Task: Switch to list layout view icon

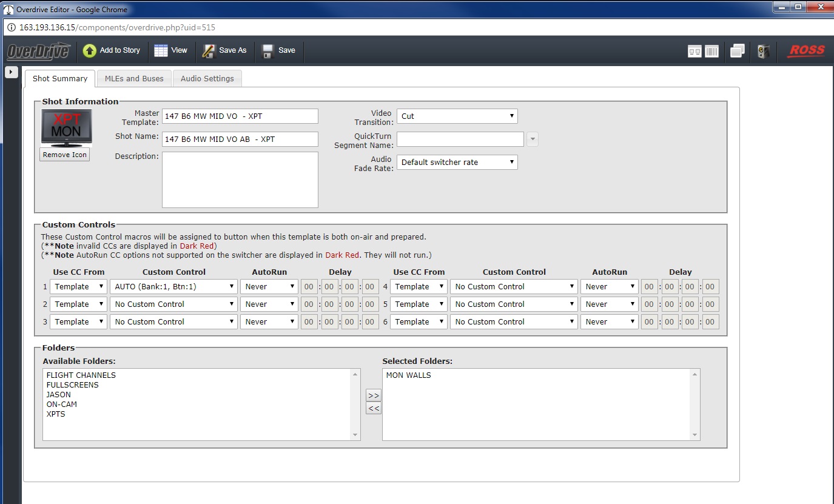Action: coord(711,52)
